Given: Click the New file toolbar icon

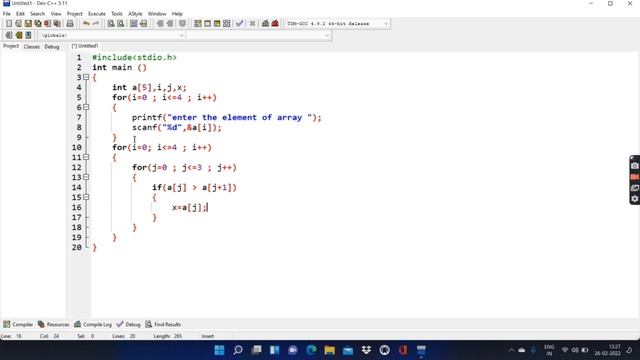Looking at the screenshot, I should tap(9, 24).
